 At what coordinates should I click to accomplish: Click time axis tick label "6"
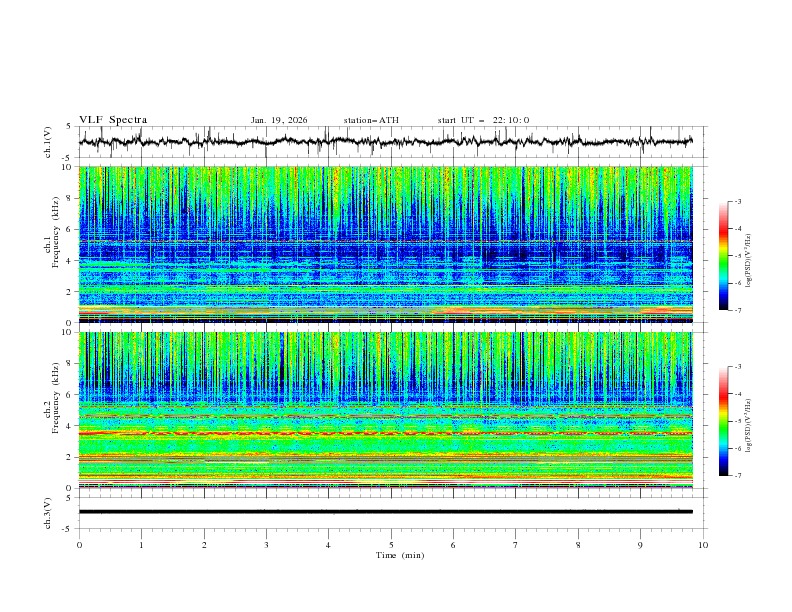pyautogui.click(x=453, y=545)
